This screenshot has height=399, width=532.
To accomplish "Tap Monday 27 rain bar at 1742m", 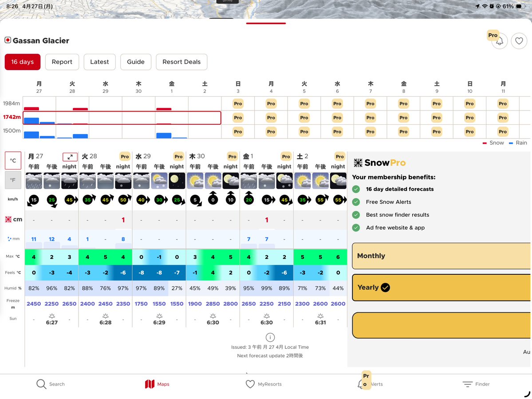I will [x=31, y=121].
